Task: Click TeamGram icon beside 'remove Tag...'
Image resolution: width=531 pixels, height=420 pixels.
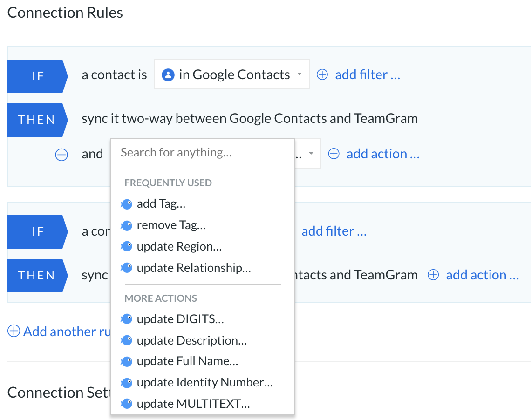Action: point(126,225)
